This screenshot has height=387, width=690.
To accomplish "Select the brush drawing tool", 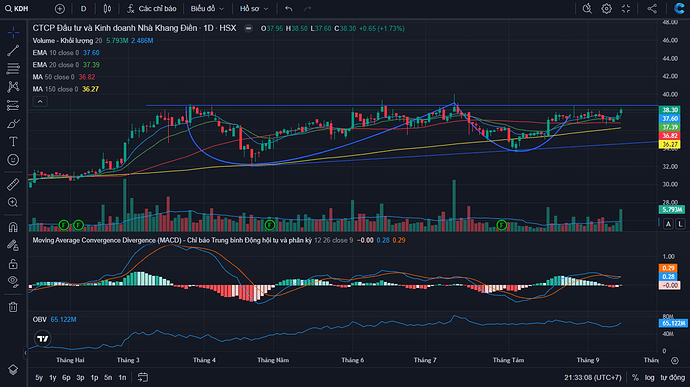I will pyautogui.click(x=13, y=123).
